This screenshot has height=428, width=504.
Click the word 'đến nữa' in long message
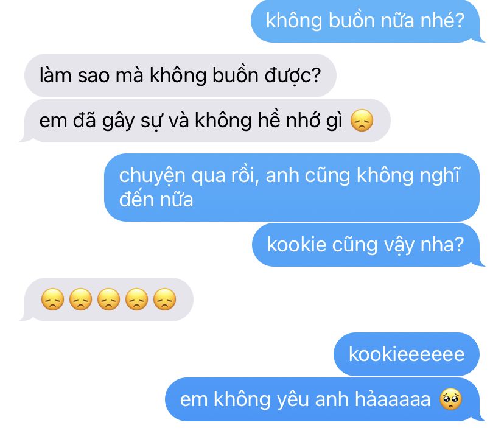coord(156,200)
